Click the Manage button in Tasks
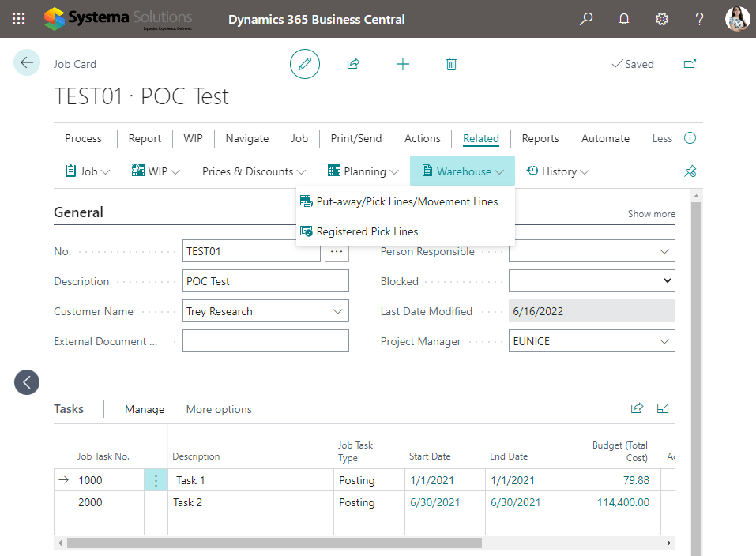The height and width of the screenshot is (556, 756). click(145, 409)
